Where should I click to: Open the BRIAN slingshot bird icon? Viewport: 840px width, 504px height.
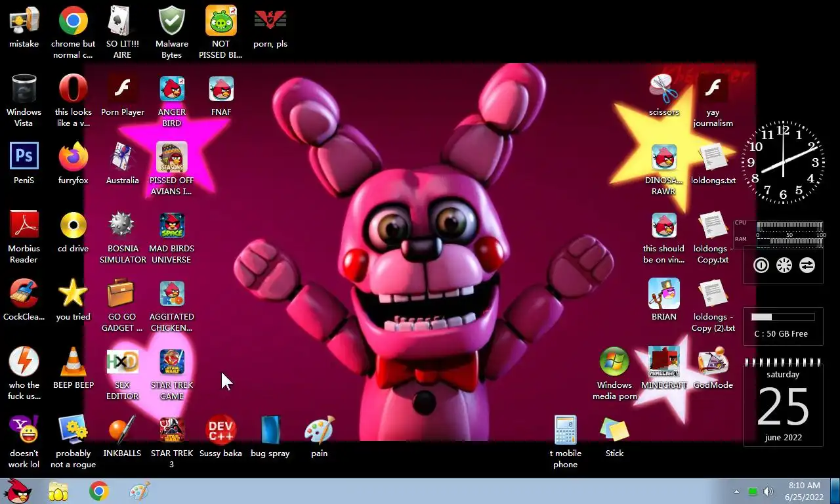tap(664, 293)
